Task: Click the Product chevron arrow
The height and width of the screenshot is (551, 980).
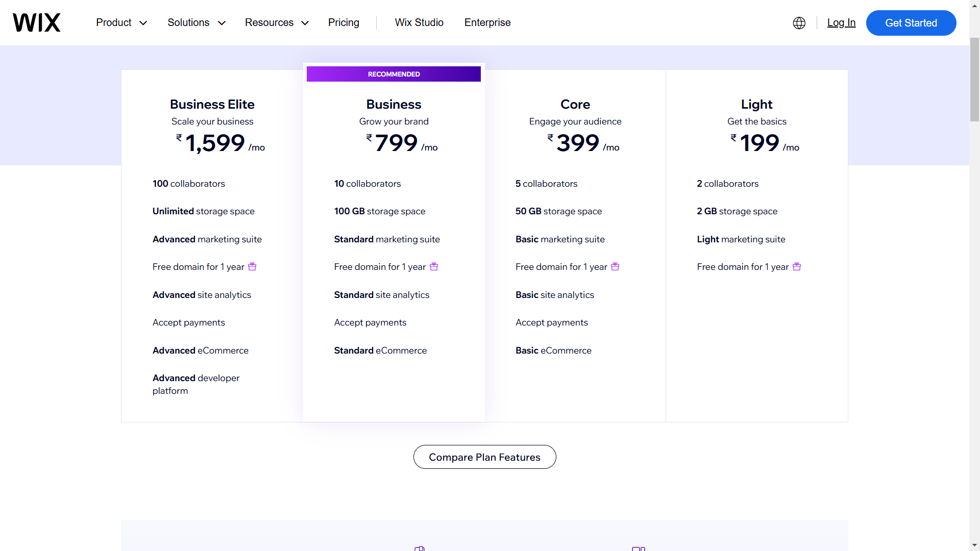Action: click(143, 23)
